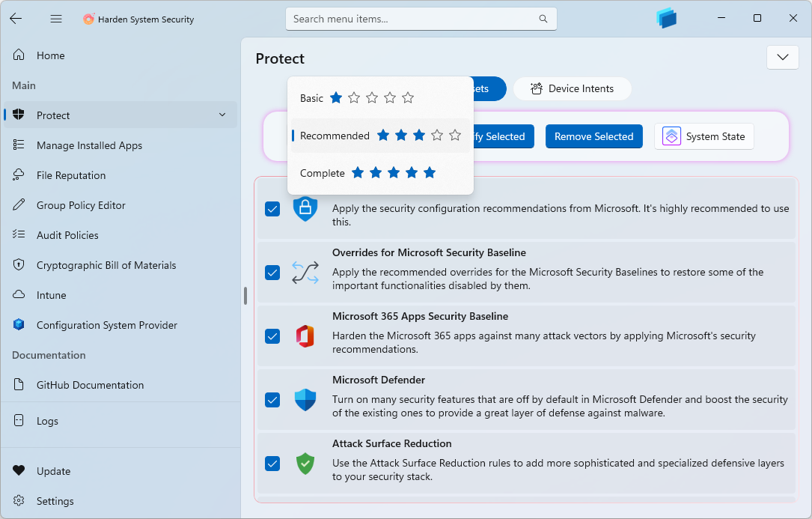Click the Microsoft Defender blue shield icon

pyautogui.click(x=305, y=400)
